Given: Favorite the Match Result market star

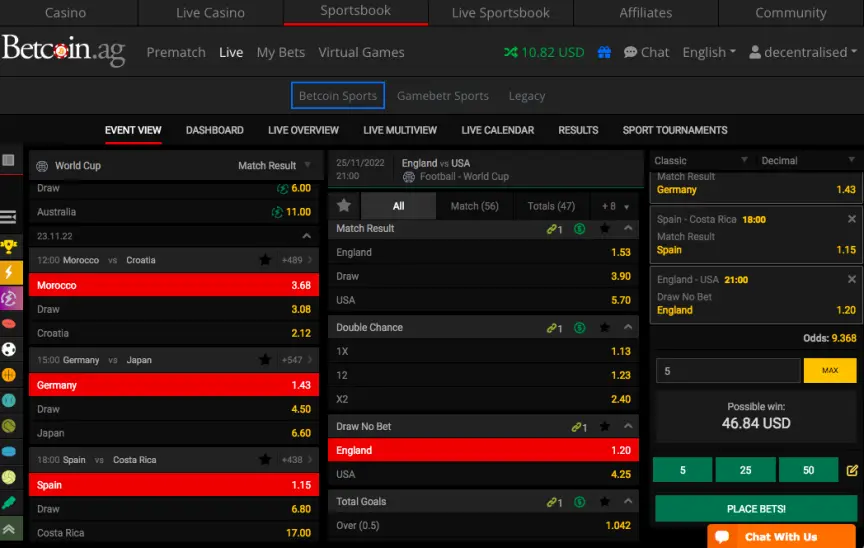Looking at the screenshot, I should coord(605,229).
